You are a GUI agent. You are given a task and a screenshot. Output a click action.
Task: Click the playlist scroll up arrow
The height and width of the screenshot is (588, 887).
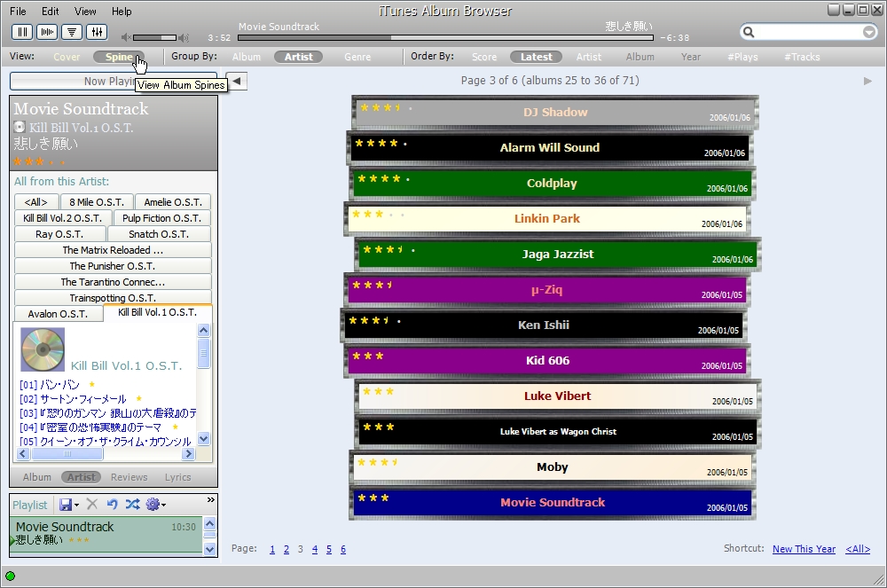(x=209, y=523)
